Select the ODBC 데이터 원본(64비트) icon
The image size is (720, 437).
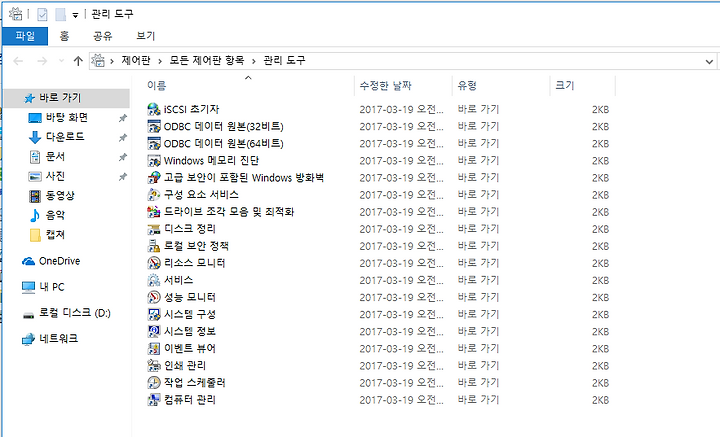[153, 143]
